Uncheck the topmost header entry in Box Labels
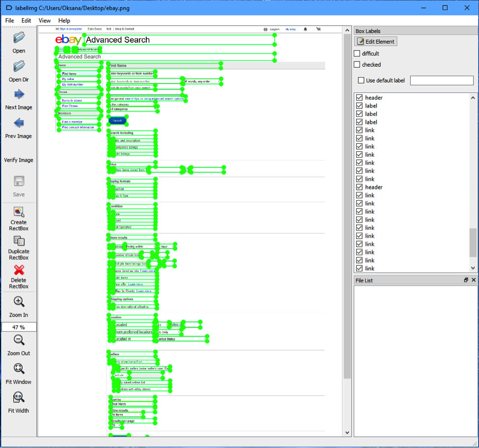479x448 pixels. [360, 97]
